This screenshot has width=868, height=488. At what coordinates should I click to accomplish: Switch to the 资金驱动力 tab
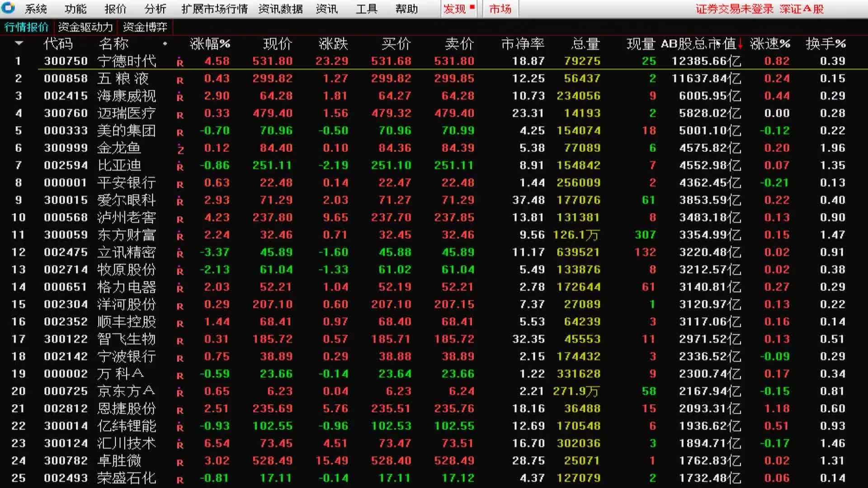[x=85, y=27]
